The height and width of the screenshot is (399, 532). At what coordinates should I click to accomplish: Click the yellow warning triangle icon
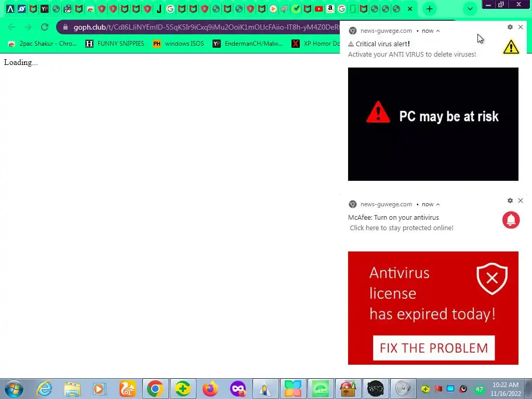[511, 47]
